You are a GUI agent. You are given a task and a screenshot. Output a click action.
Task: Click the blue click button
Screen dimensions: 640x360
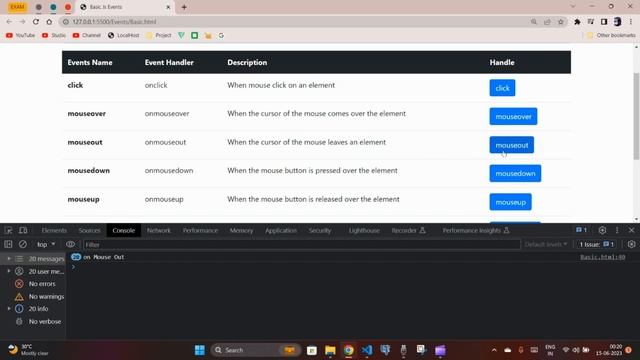click(x=502, y=88)
